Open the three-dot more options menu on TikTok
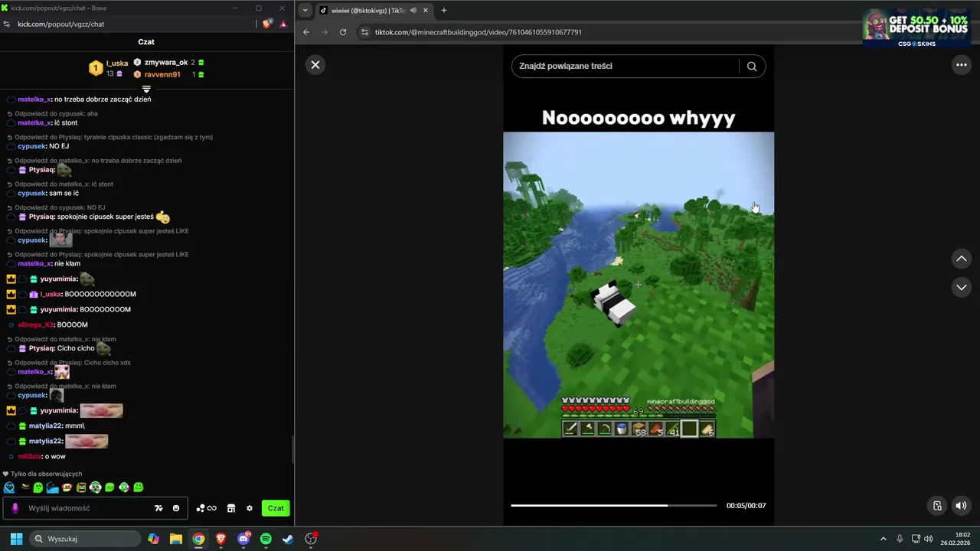The height and width of the screenshot is (551, 980). click(962, 65)
